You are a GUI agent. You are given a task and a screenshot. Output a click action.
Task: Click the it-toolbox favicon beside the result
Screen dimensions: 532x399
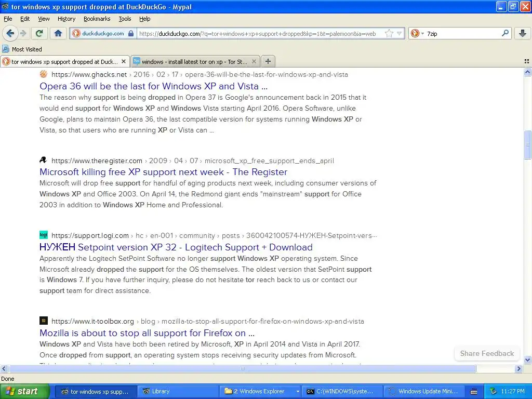click(x=44, y=320)
